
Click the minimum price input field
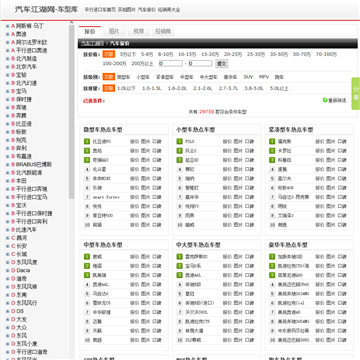pyautogui.click(x=171, y=63)
